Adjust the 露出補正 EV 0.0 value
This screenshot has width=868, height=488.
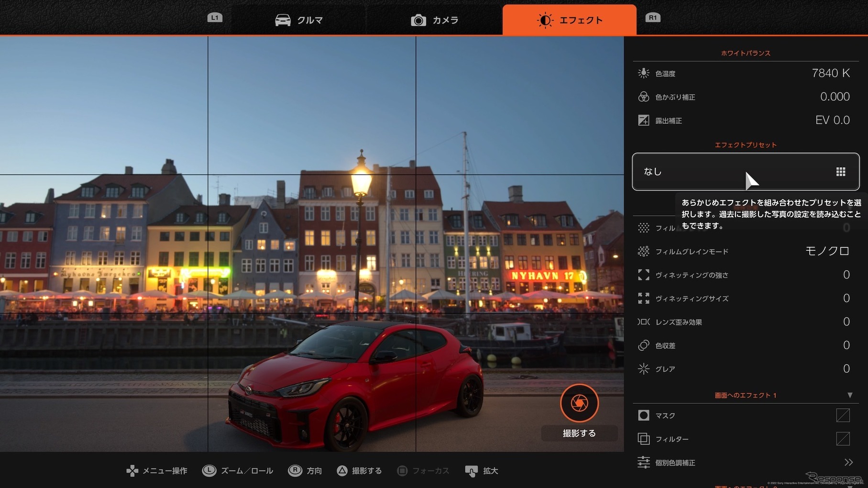click(833, 120)
